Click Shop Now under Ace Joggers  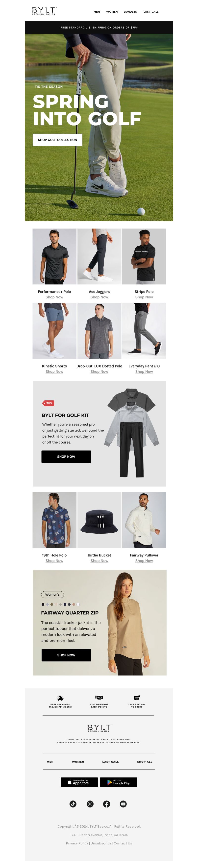pyautogui.click(x=99, y=297)
